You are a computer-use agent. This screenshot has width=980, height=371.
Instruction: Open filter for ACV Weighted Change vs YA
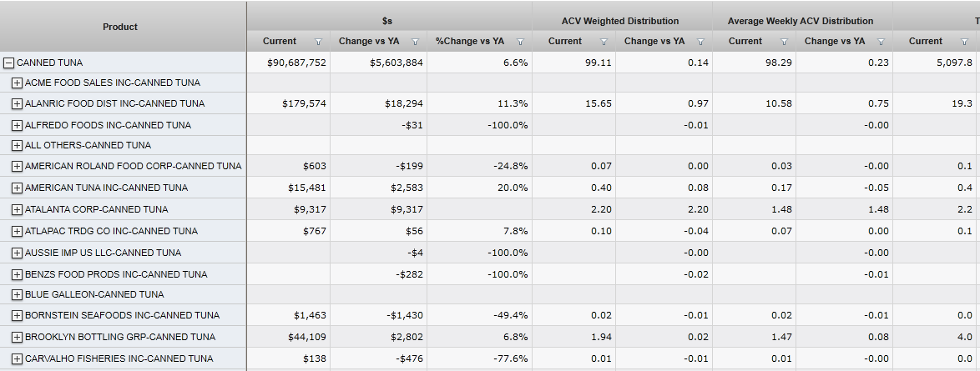pyautogui.click(x=700, y=42)
